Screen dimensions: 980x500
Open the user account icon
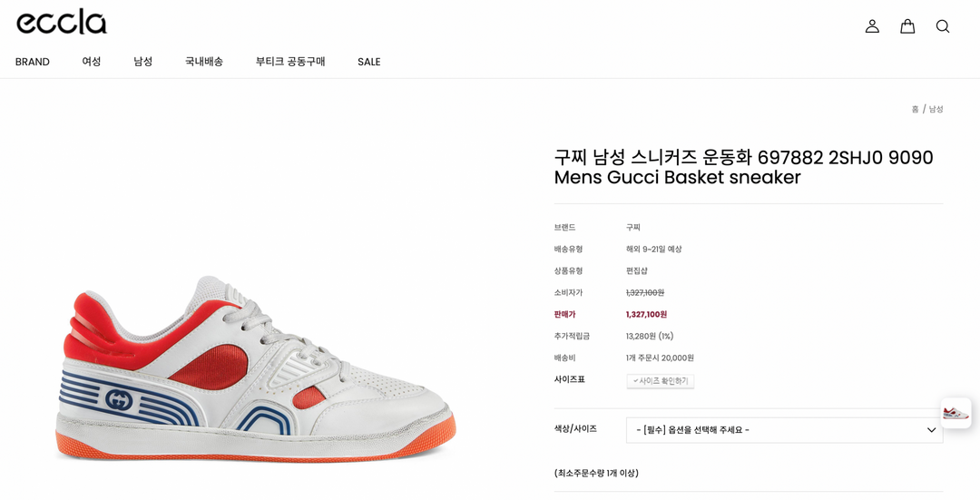(872, 26)
